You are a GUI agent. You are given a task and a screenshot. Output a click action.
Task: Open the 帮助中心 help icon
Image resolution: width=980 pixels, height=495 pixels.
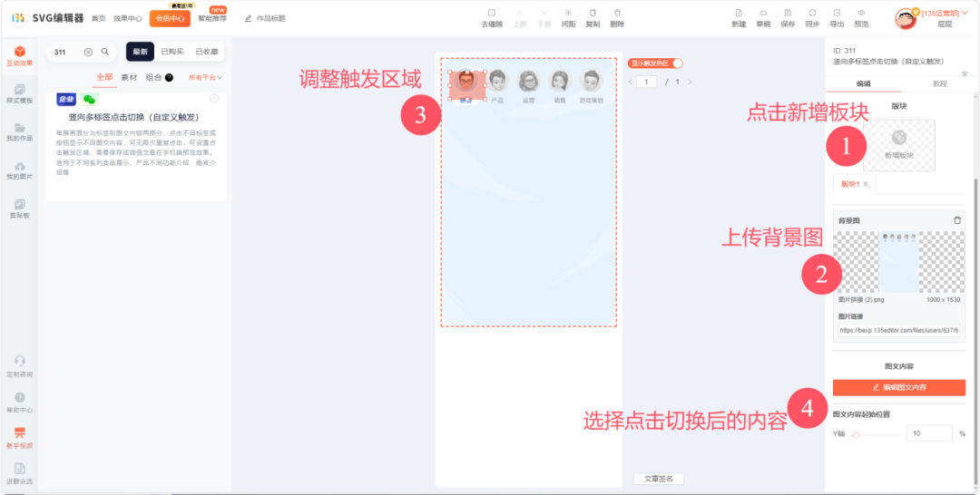click(19, 403)
